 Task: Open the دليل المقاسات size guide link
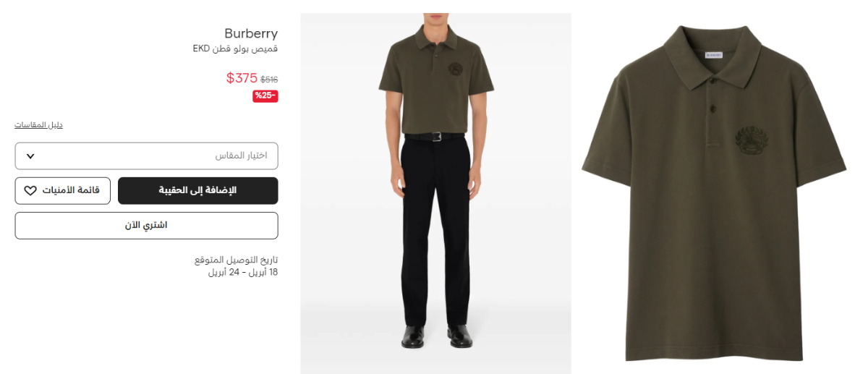pyautogui.click(x=39, y=125)
